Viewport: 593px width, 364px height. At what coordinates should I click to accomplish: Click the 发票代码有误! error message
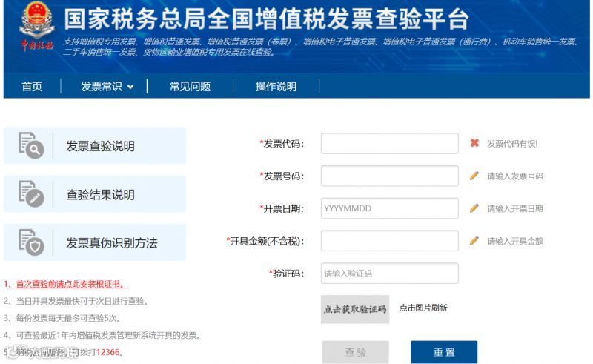512,143
